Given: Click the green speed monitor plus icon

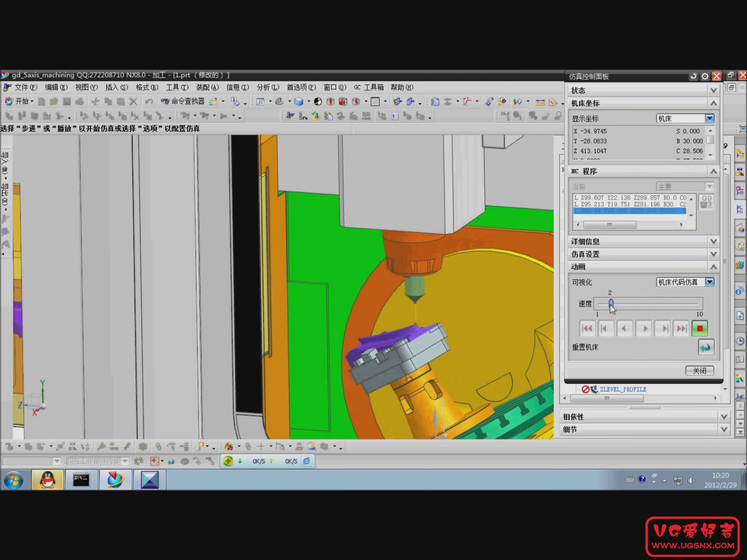Looking at the screenshot, I should [x=228, y=460].
